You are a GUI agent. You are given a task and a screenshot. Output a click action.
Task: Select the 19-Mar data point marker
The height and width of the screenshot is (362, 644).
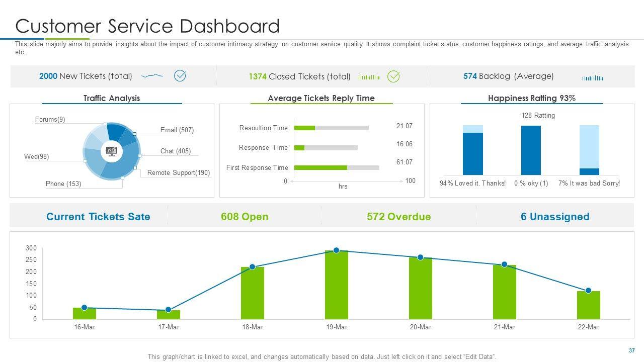pos(336,250)
